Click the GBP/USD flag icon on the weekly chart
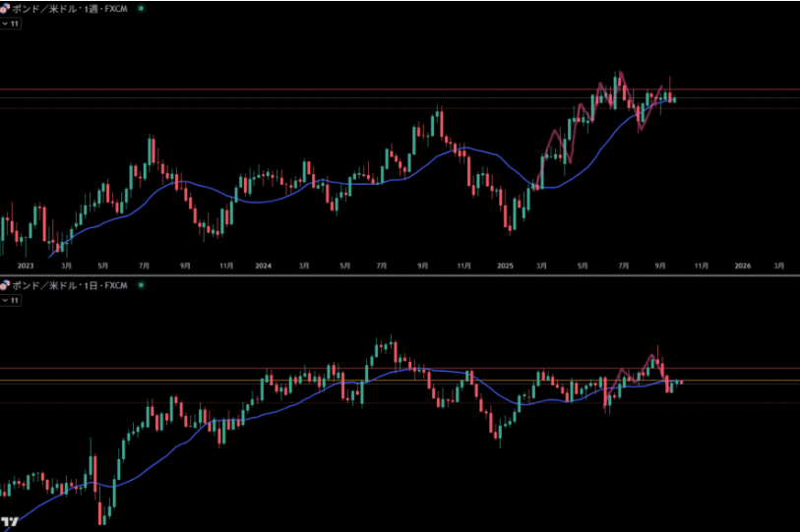The height and width of the screenshot is (532, 800). 5,8
